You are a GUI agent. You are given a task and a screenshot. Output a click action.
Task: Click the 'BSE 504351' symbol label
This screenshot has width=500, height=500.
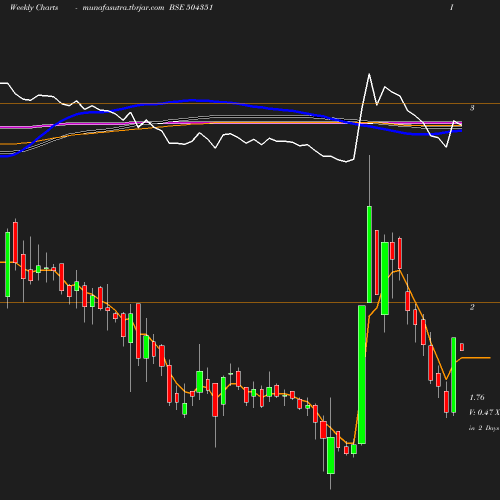[191, 8]
